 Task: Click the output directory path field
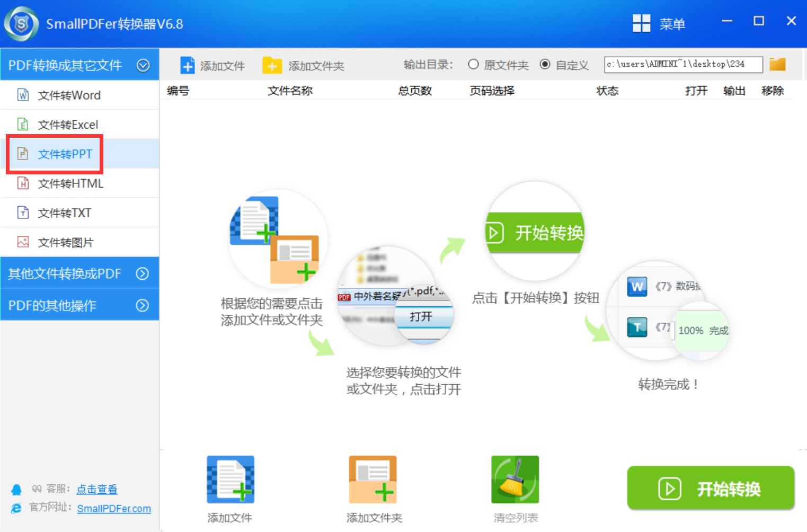point(683,64)
